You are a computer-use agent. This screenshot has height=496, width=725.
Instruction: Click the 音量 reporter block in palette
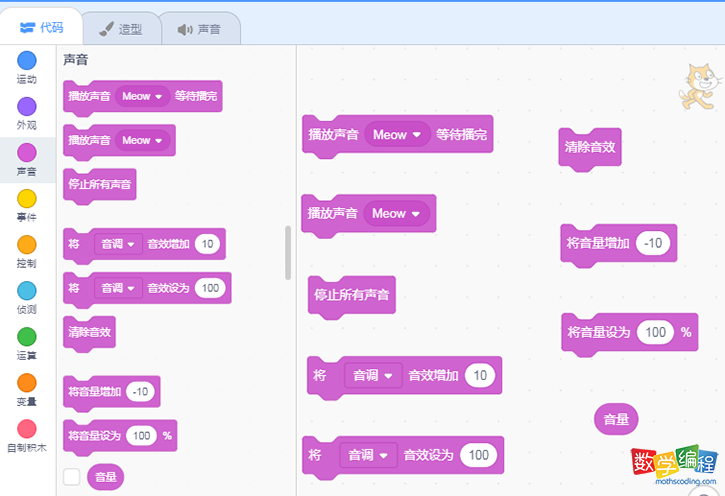[105, 477]
